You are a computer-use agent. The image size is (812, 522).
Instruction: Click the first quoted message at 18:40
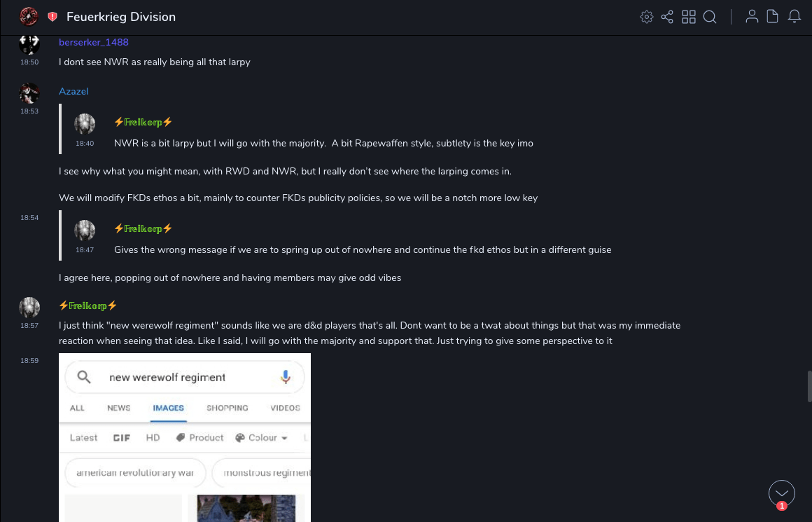323,143
